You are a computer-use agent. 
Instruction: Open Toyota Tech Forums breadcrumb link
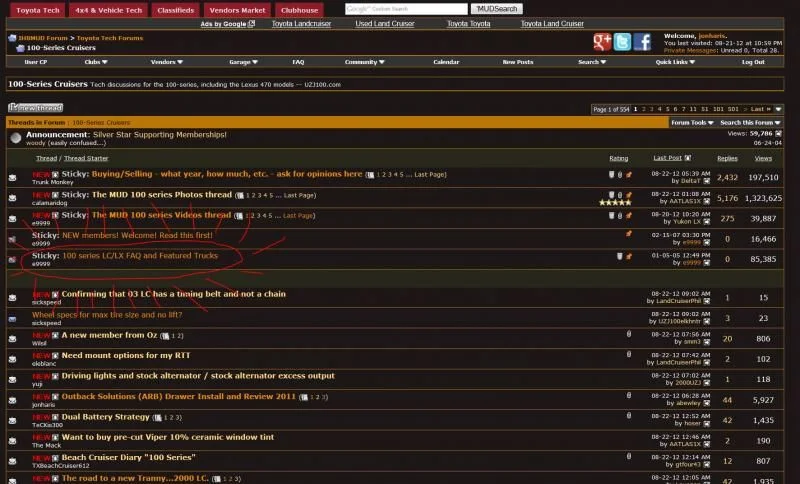(110, 38)
